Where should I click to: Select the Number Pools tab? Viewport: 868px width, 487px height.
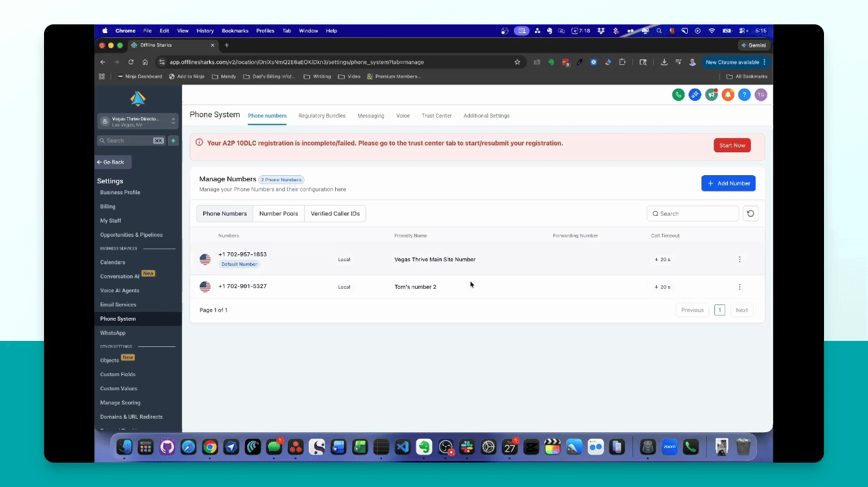(x=278, y=214)
